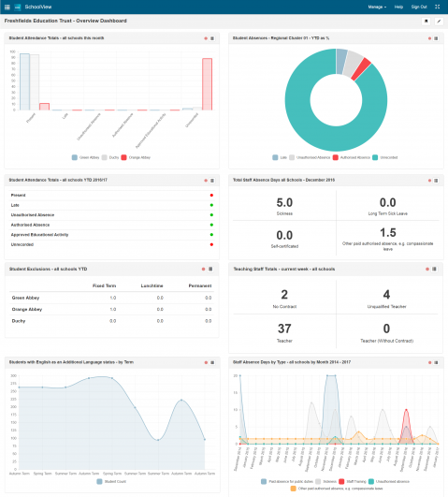The width and height of the screenshot is (448, 497).
Task: Click red status dot on Teaching Staff Totals widget
Action: tap(427, 270)
